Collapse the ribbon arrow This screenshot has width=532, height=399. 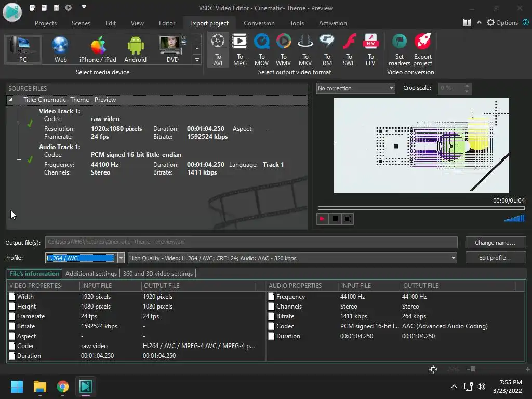click(x=479, y=22)
